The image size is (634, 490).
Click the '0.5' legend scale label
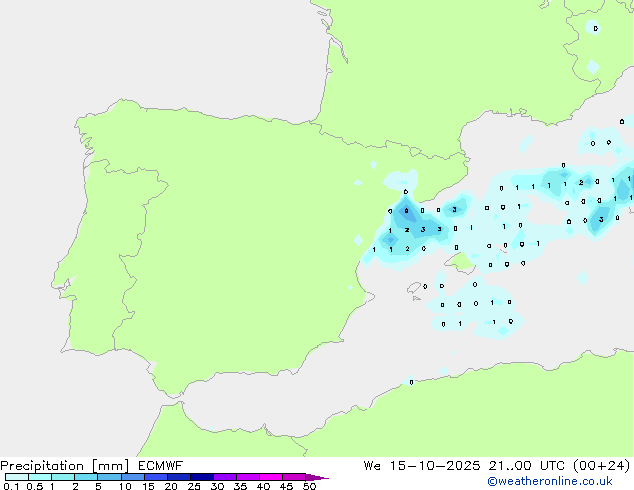35,486
